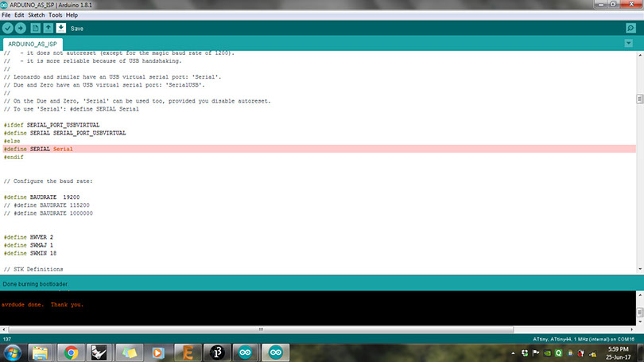644x362 pixels.
Task: Click the tray icon with the red X
Action: coord(580,353)
